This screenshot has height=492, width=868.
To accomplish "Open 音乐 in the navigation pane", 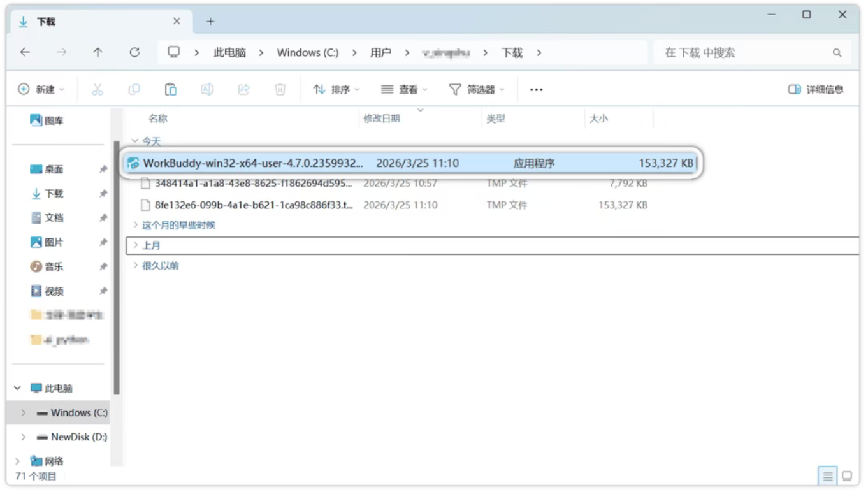I will pos(47,266).
